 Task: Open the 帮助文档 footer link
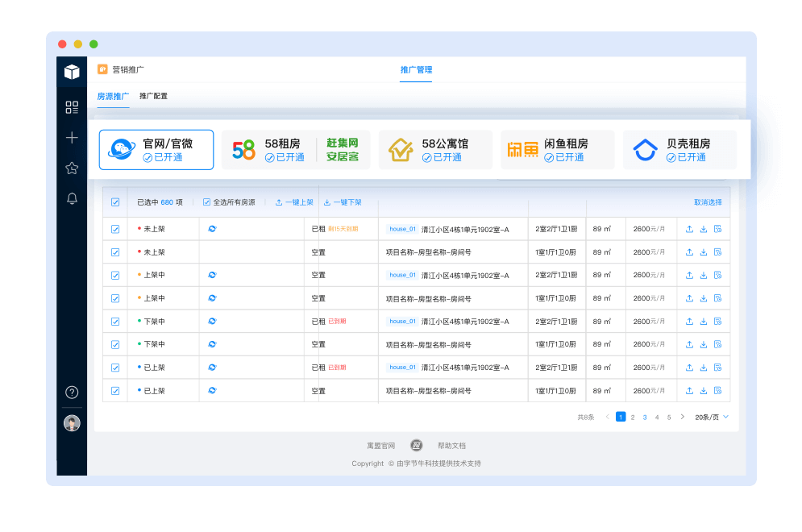[x=451, y=446]
